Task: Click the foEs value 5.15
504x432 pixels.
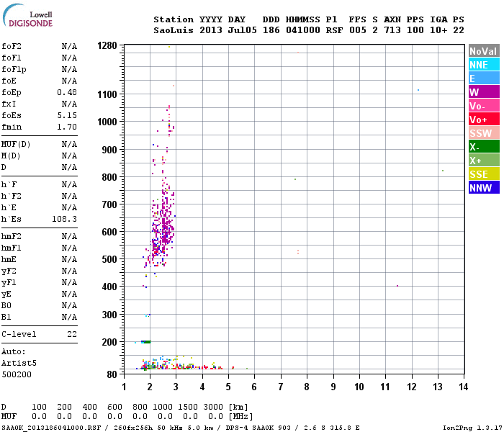Action: click(x=67, y=115)
